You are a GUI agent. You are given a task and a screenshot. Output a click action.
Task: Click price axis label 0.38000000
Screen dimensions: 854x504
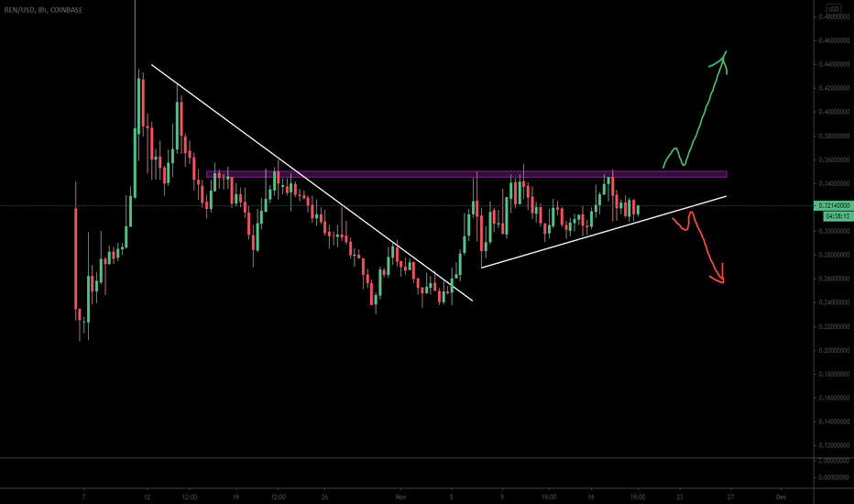point(834,137)
